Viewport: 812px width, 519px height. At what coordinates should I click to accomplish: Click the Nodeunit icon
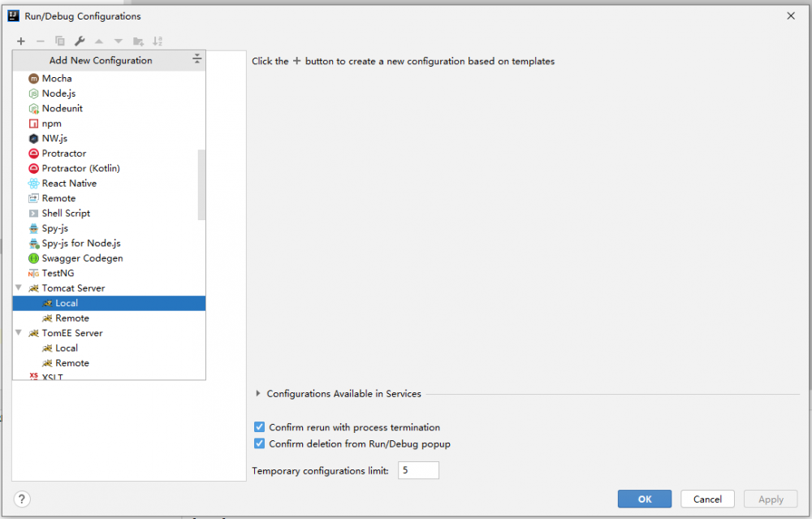point(33,109)
